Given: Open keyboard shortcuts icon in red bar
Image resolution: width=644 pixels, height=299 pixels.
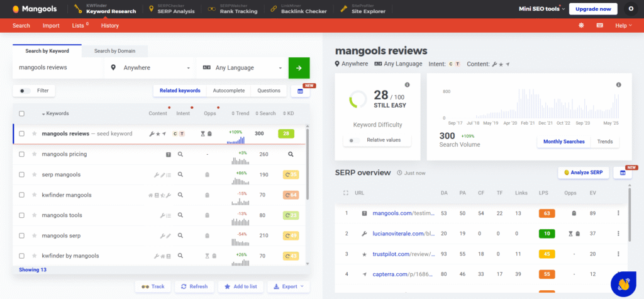Looking at the screenshot, I should click(600, 26).
